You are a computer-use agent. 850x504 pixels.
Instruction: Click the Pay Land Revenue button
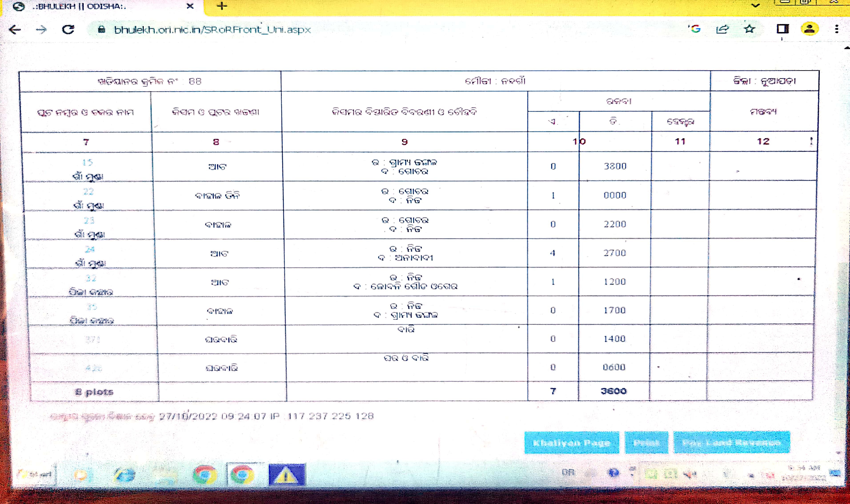pyautogui.click(x=732, y=442)
